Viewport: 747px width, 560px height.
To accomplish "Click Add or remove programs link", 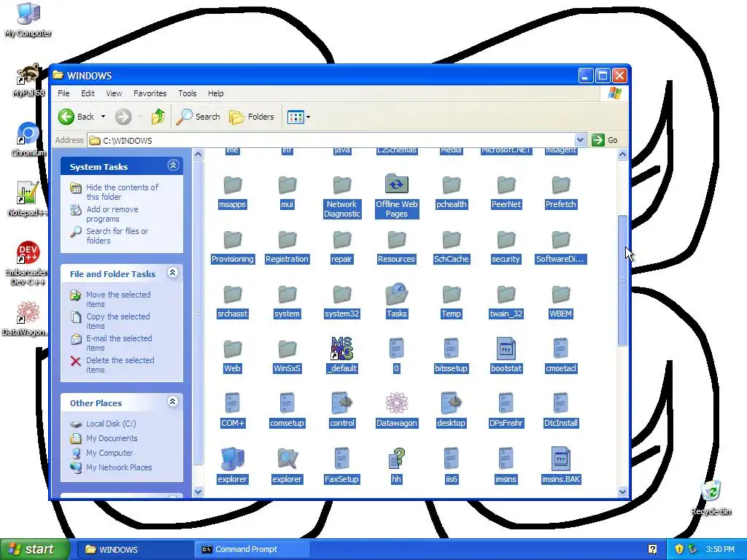I will tap(112, 214).
